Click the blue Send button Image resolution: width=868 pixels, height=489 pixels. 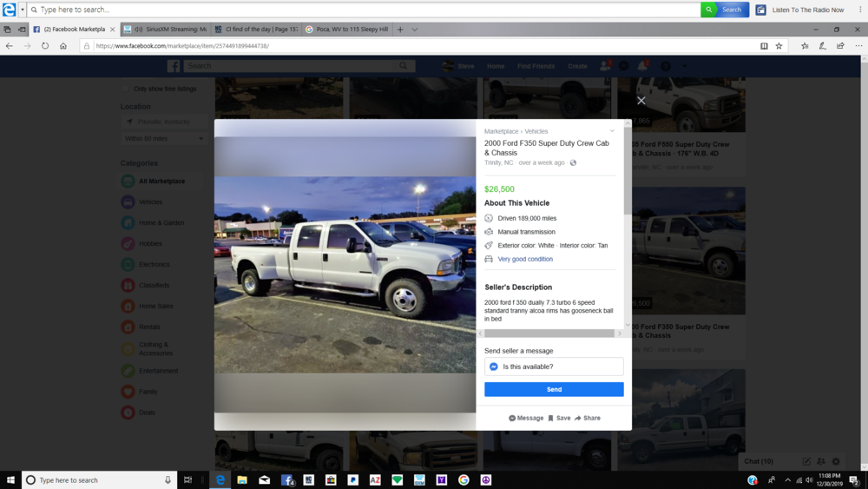click(554, 389)
